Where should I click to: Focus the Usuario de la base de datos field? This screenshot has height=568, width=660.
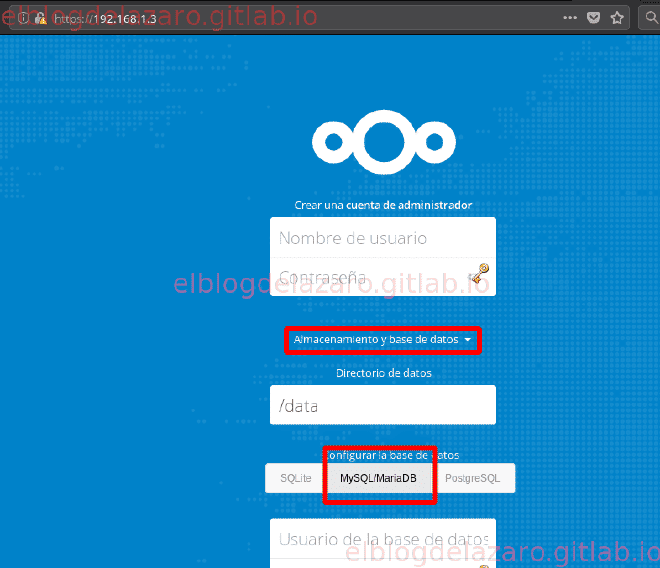coord(383,539)
